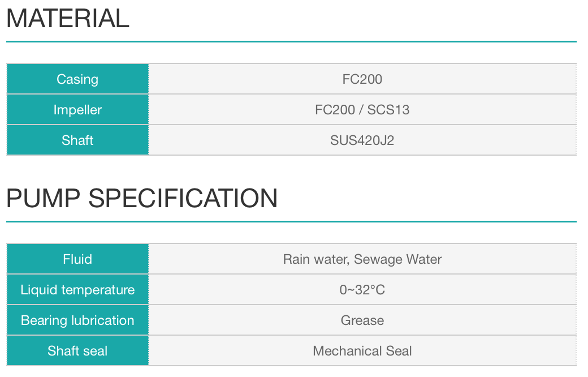Click the Rain water text
The width and height of the screenshot is (588, 377).
(316, 259)
